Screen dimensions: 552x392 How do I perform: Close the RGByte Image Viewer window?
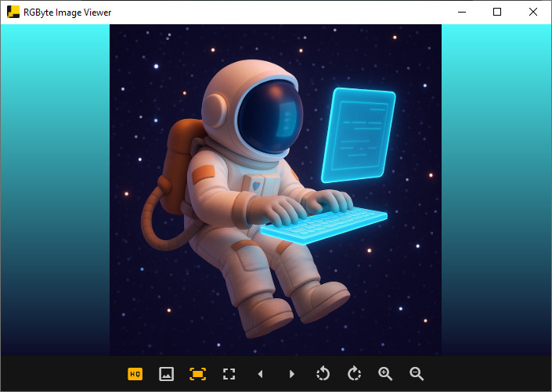click(533, 12)
